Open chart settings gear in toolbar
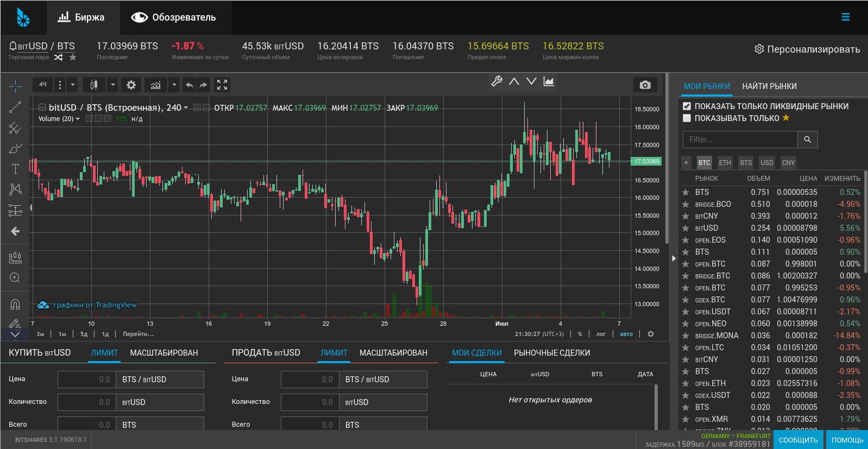 (x=131, y=85)
